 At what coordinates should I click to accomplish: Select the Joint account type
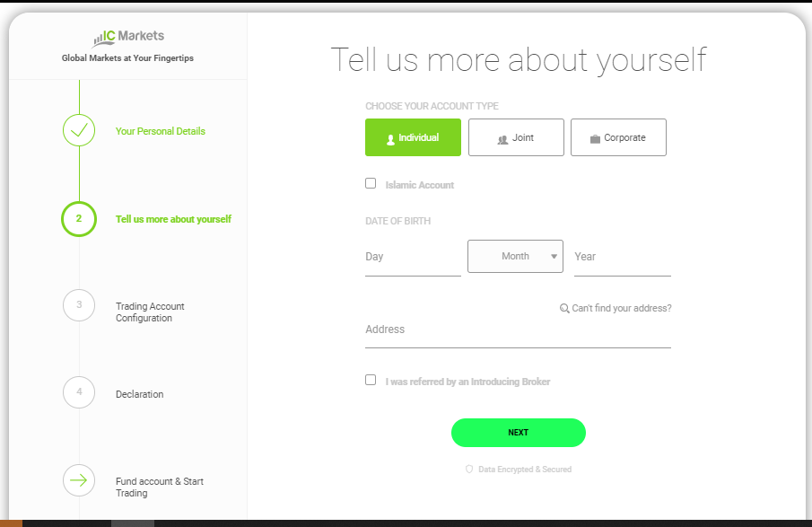[516, 137]
